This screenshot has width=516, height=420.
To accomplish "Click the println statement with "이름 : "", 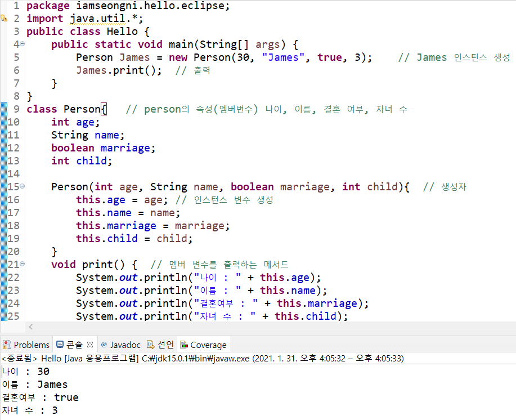I will tap(201, 291).
